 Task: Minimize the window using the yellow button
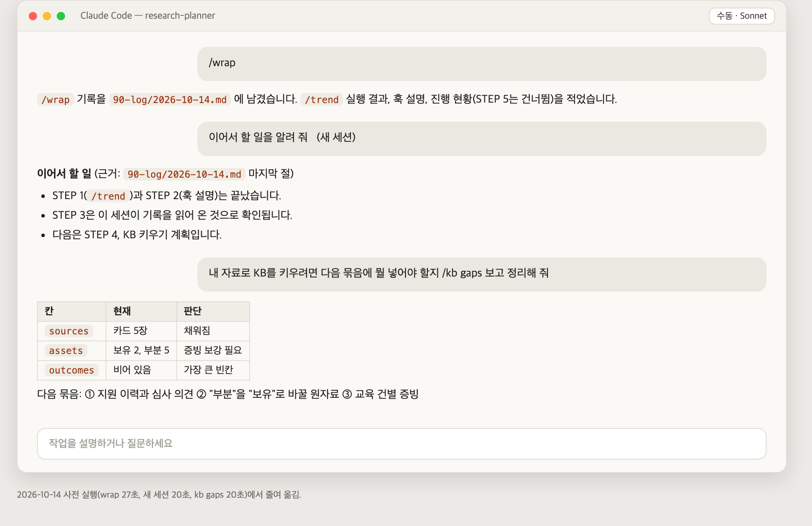pyautogui.click(x=47, y=16)
